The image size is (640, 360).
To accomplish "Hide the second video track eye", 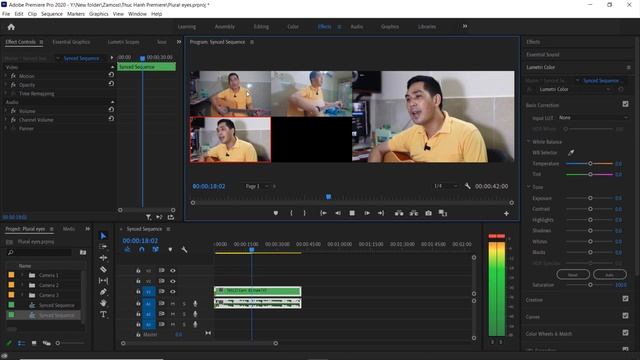I will click(173, 281).
